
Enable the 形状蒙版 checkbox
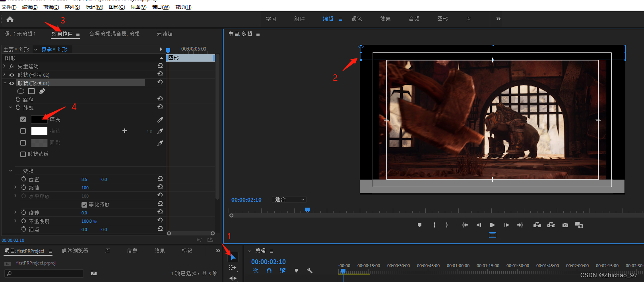(x=23, y=154)
